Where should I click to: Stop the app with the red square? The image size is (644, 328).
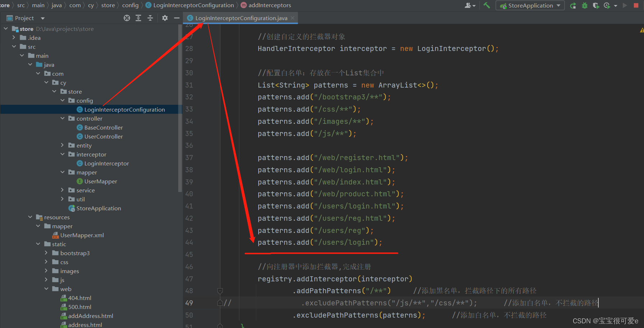click(636, 5)
